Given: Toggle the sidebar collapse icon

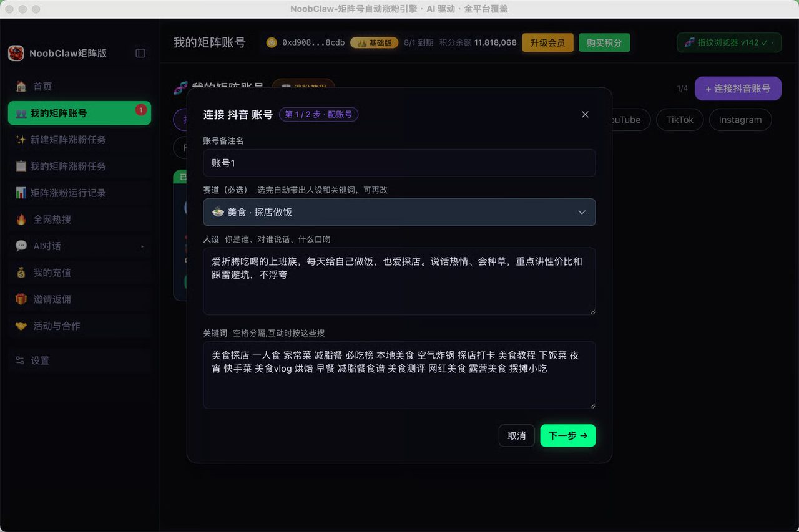Looking at the screenshot, I should pos(140,53).
